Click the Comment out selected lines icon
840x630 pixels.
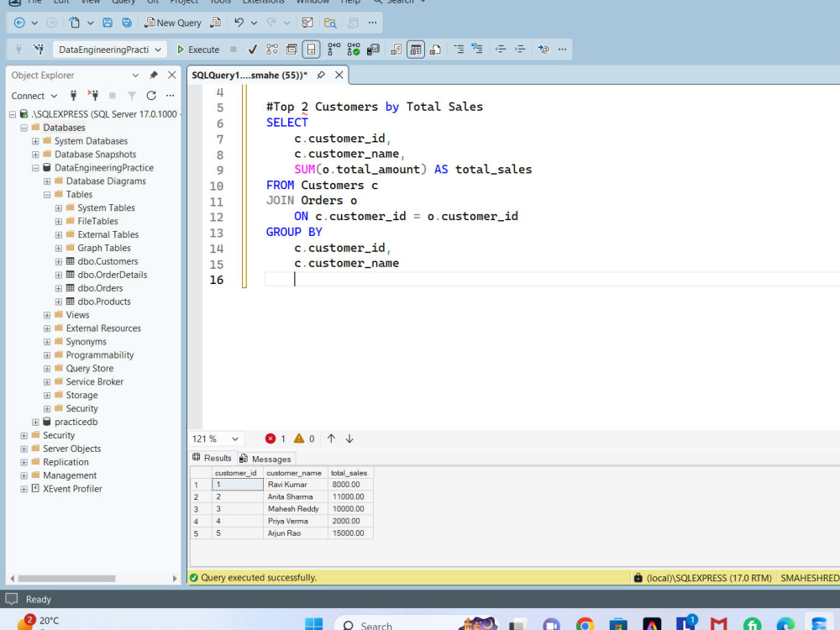(459, 50)
